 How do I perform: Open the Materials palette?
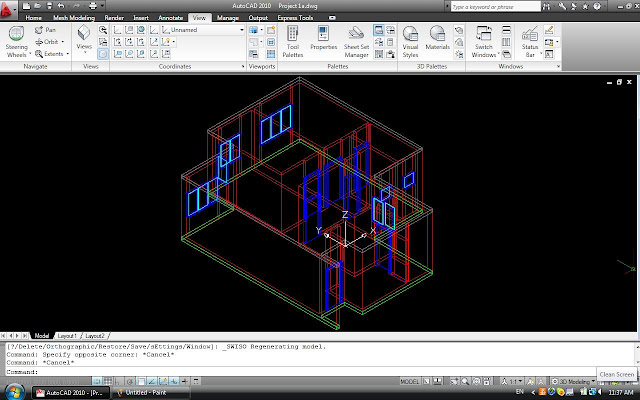coord(438,36)
